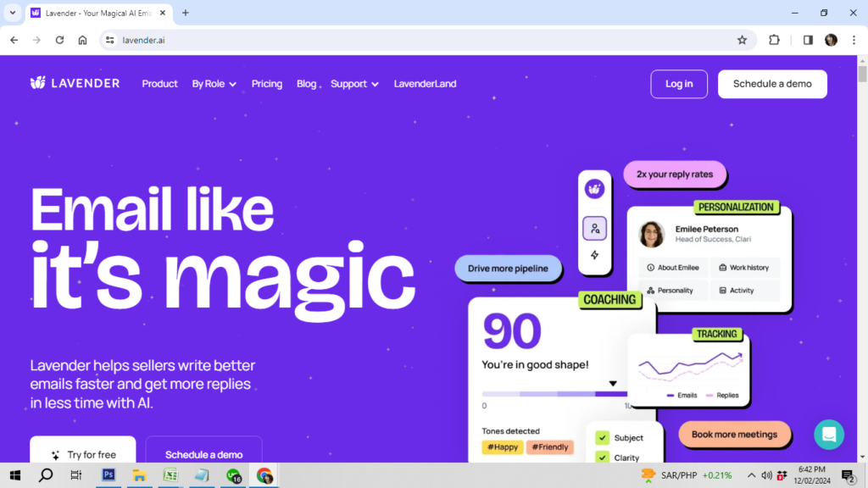Toggle the Chrome side panel button

click(x=808, y=40)
